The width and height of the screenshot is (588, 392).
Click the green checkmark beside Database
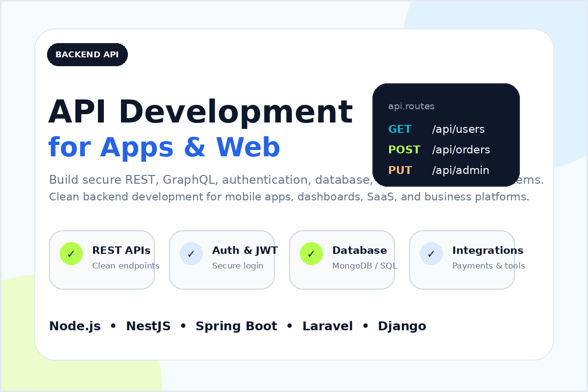point(311,254)
